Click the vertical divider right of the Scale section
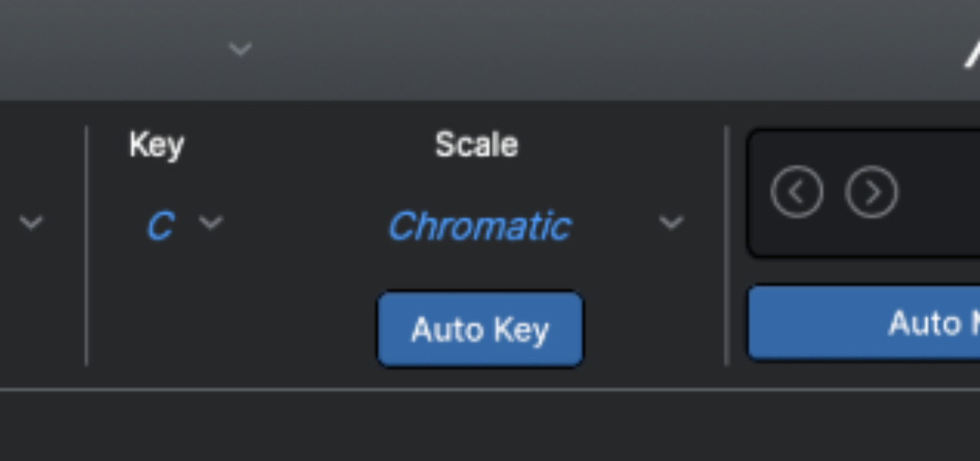 click(x=727, y=246)
